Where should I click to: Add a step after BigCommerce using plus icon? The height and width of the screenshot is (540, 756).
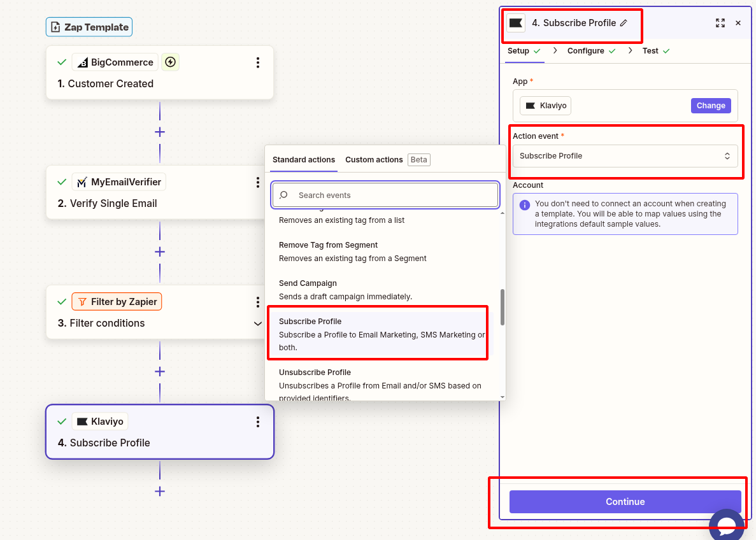point(160,132)
